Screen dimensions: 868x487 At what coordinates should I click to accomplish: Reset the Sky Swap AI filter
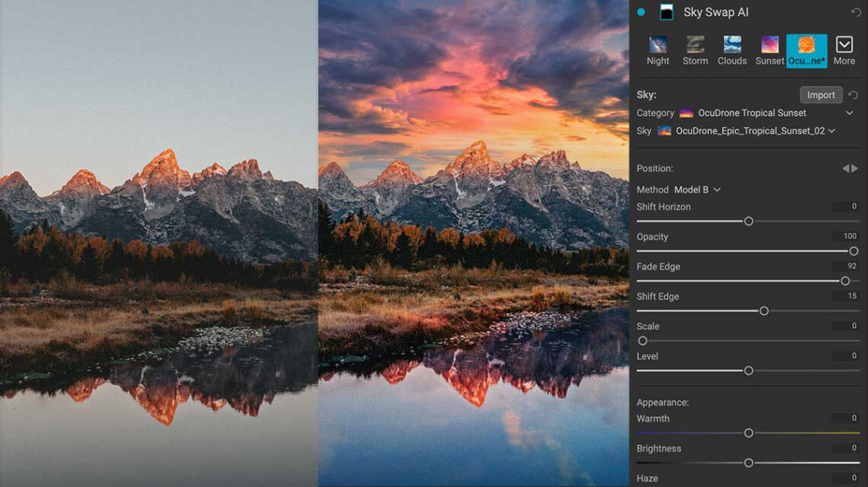point(856,12)
